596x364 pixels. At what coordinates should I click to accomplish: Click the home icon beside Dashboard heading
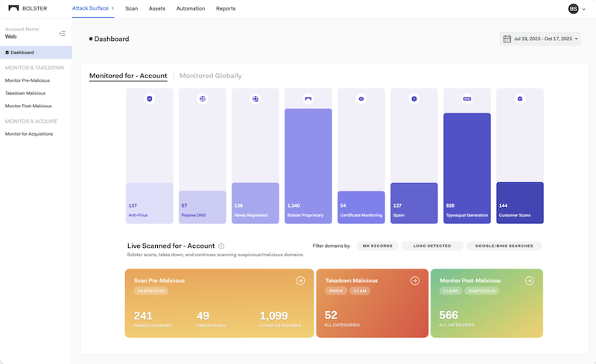(x=91, y=39)
